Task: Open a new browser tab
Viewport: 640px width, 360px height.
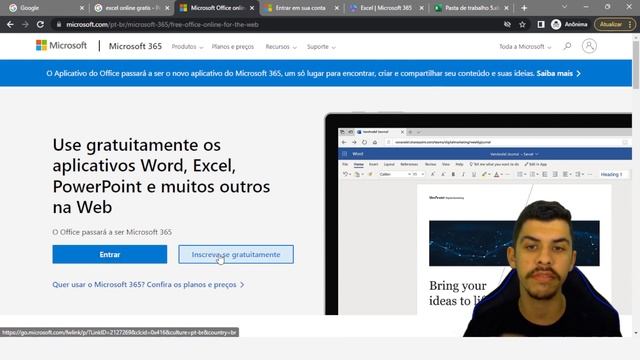Action: [x=524, y=8]
